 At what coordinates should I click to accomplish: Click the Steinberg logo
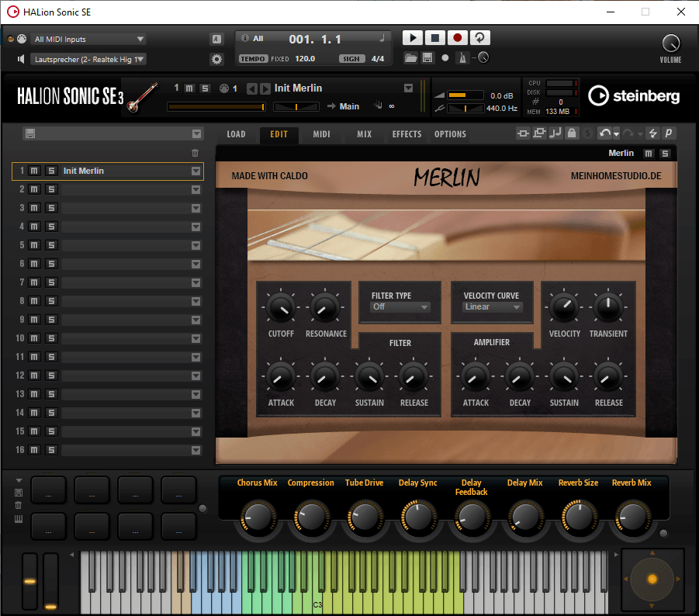click(634, 96)
